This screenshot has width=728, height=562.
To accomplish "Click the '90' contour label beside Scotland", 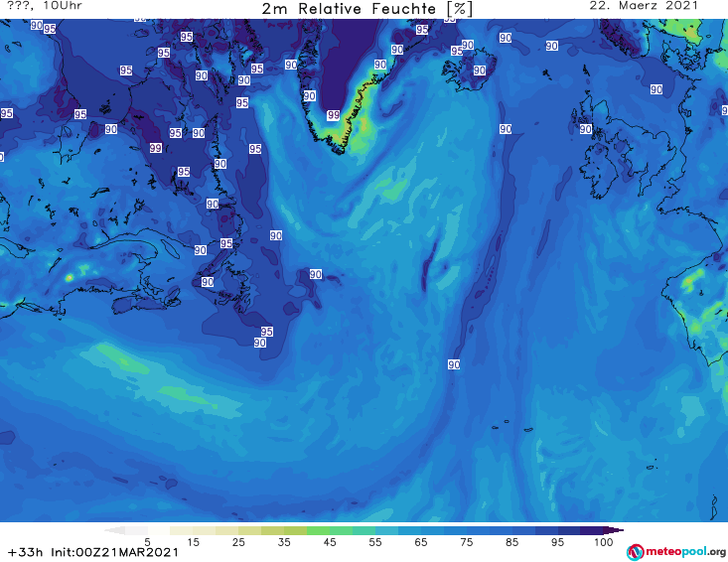I will (585, 129).
